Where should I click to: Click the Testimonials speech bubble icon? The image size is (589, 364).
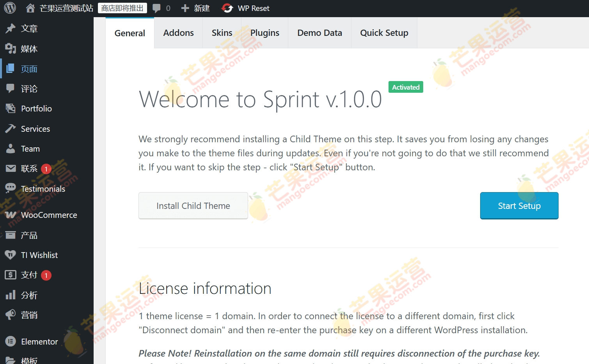point(11,189)
